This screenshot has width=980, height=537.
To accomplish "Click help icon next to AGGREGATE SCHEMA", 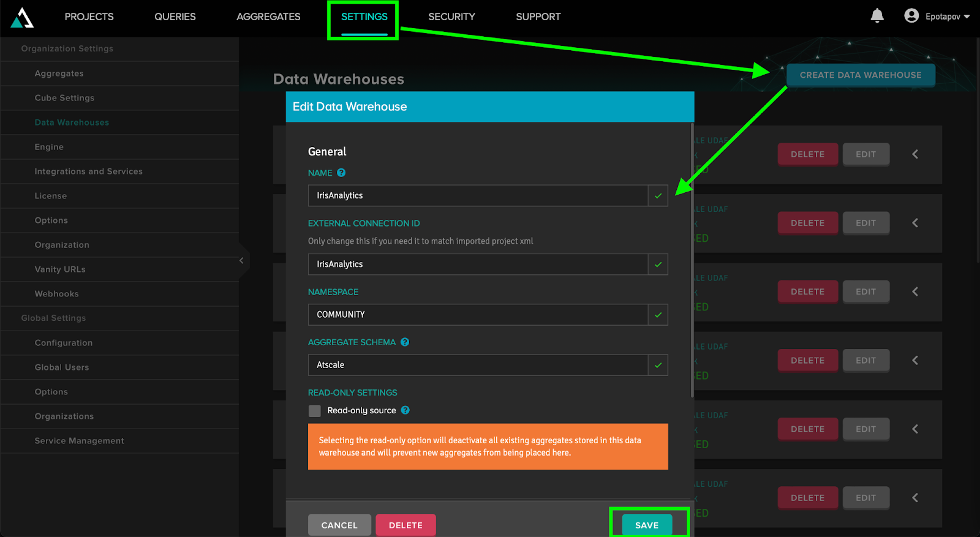I will click(x=405, y=342).
